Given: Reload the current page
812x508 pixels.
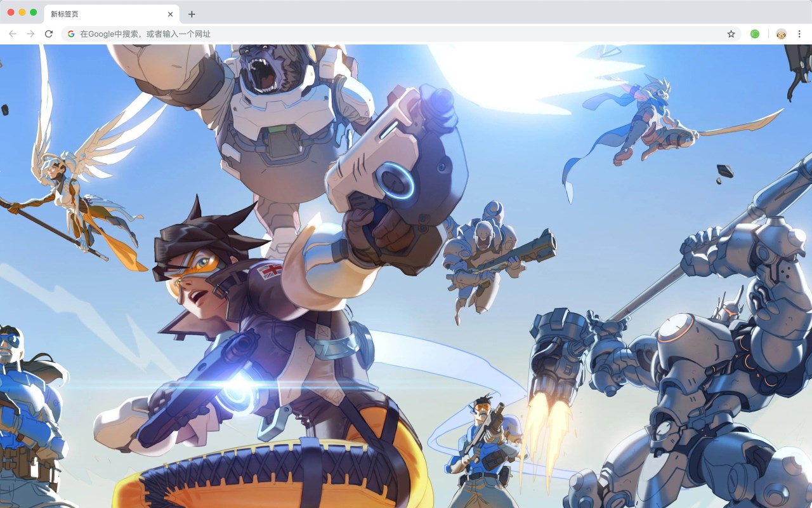Looking at the screenshot, I should 49,34.
